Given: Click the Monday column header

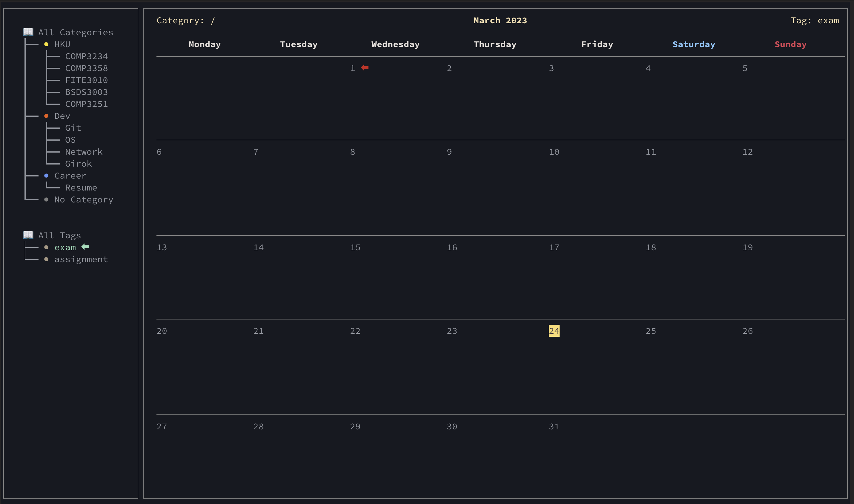Looking at the screenshot, I should [x=205, y=44].
